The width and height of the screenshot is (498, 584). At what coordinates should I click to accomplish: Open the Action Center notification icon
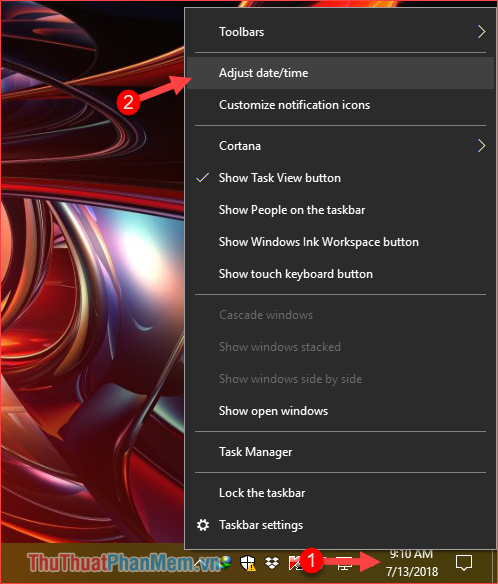click(x=464, y=562)
